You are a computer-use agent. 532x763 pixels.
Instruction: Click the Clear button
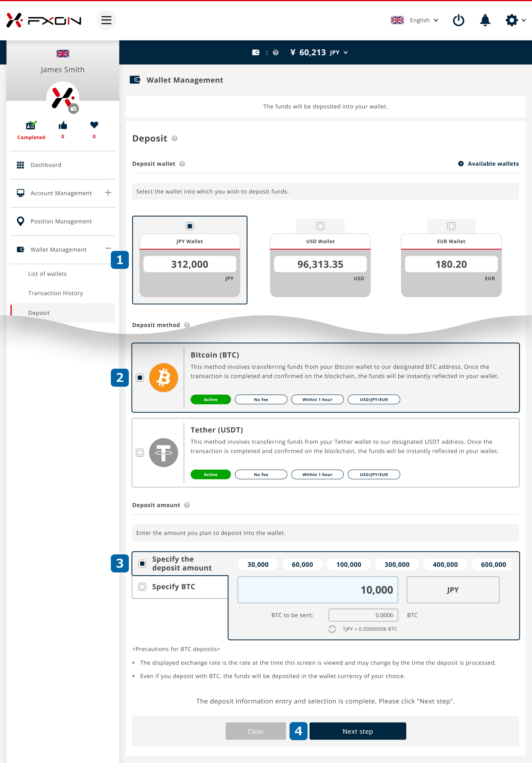coord(256,731)
